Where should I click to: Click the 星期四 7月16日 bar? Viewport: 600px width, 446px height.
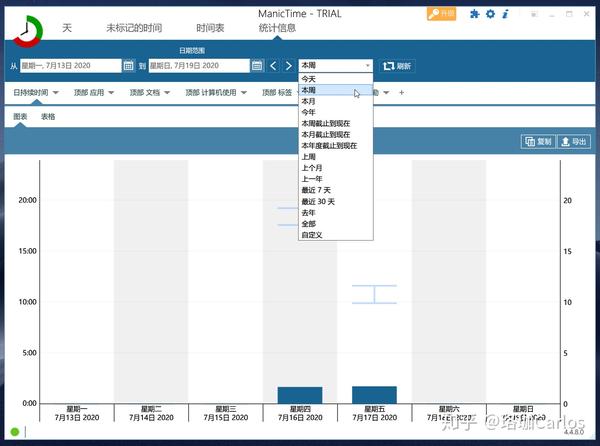tap(300, 395)
